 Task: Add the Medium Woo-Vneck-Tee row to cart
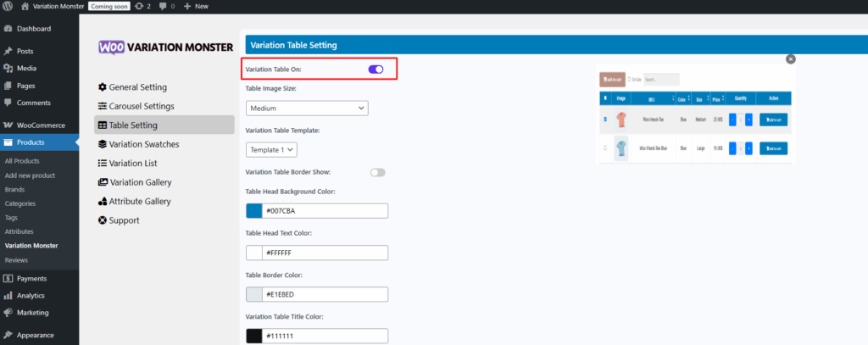(x=773, y=120)
